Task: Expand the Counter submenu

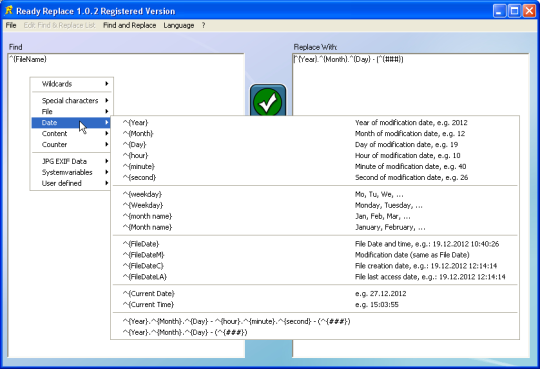Action: 72,145
